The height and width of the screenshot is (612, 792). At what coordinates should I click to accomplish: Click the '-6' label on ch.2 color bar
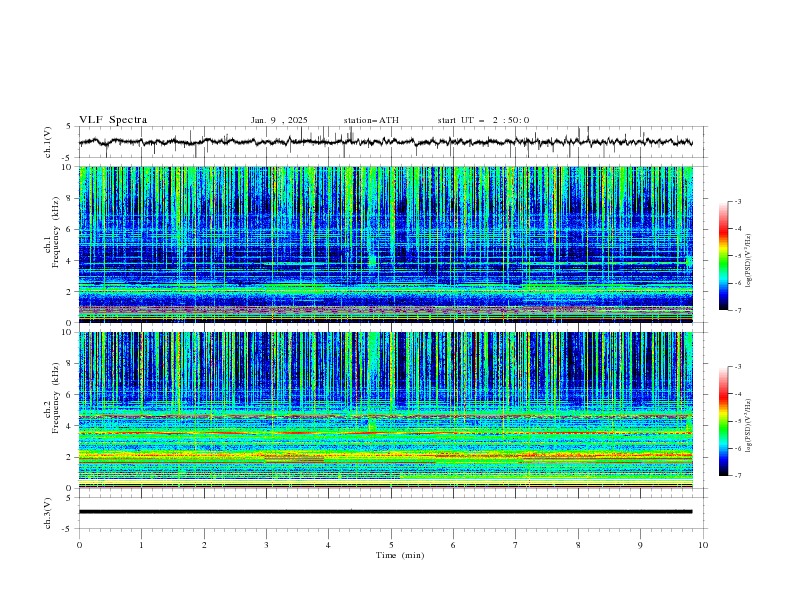pyautogui.click(x=738, y=448)
